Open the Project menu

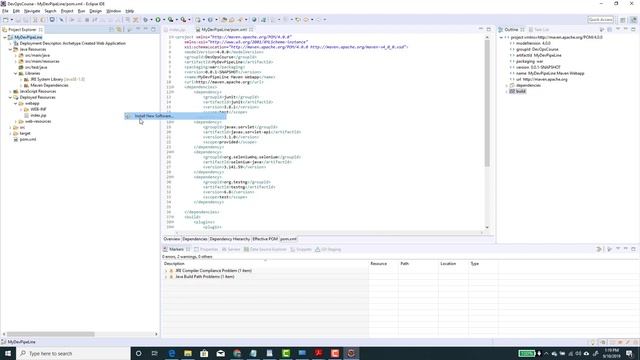(x=67, y=11)
